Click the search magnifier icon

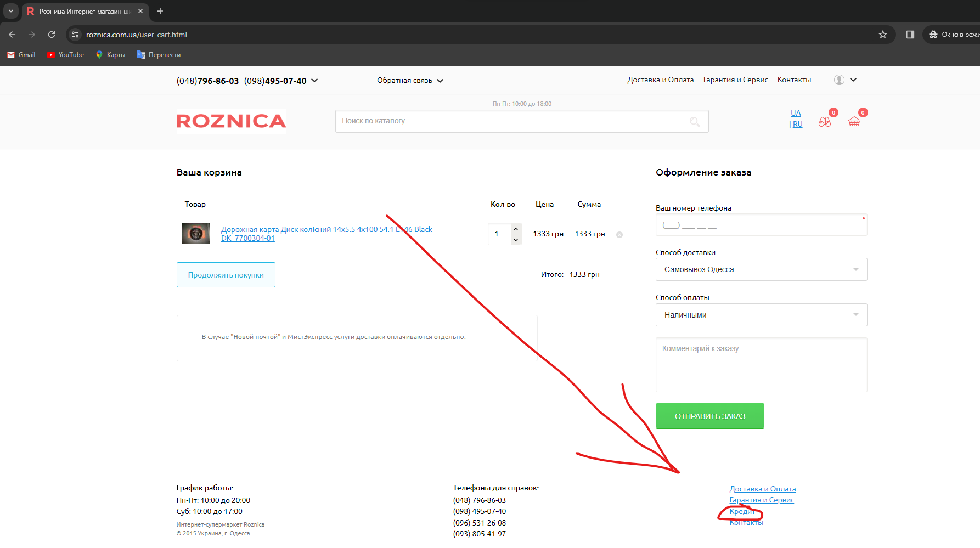click(x=695, y=122)
